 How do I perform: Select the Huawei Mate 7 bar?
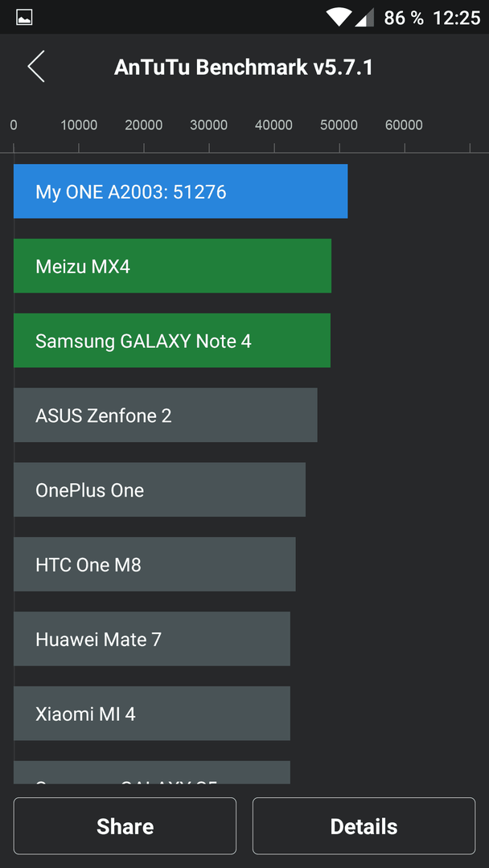152,639
